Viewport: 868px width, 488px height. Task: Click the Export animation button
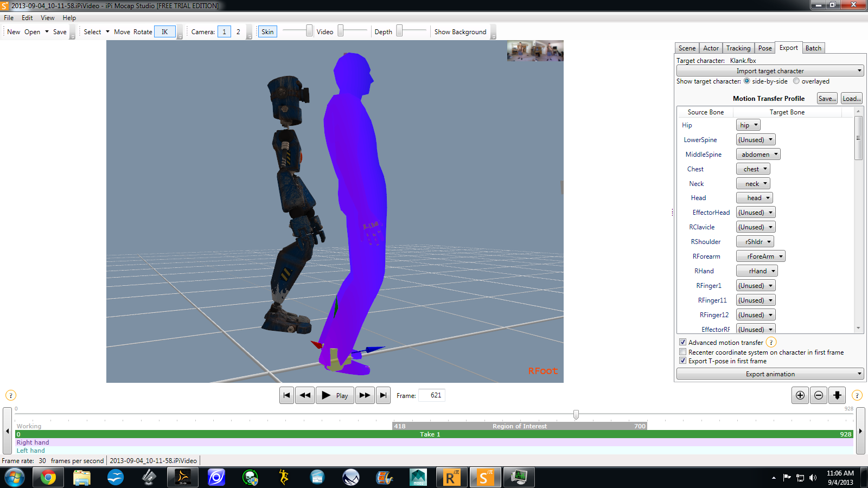pyautogui.click(x=770, y=374)
